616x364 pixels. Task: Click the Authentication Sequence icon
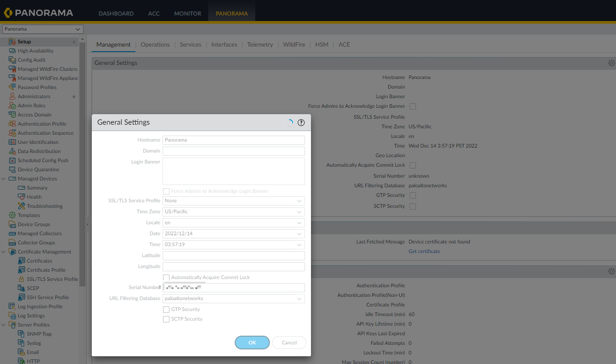coord(12,133)
